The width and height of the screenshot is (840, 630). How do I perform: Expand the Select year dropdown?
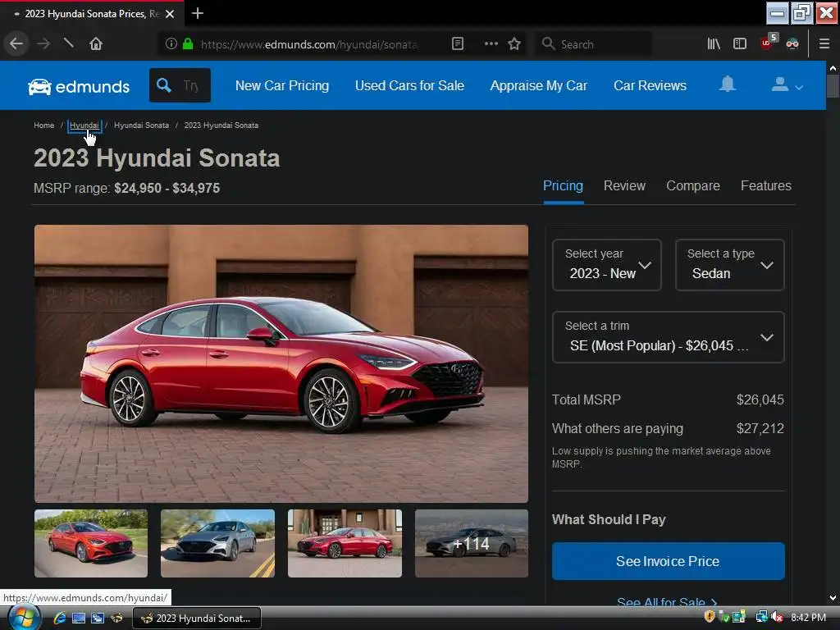pyautogui.click(x=606, y=265)
